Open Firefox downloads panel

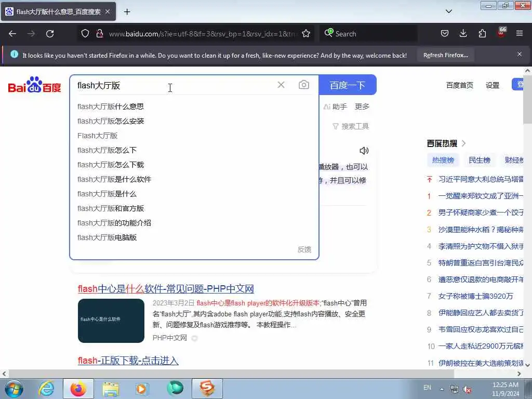(x=463, y=34)
